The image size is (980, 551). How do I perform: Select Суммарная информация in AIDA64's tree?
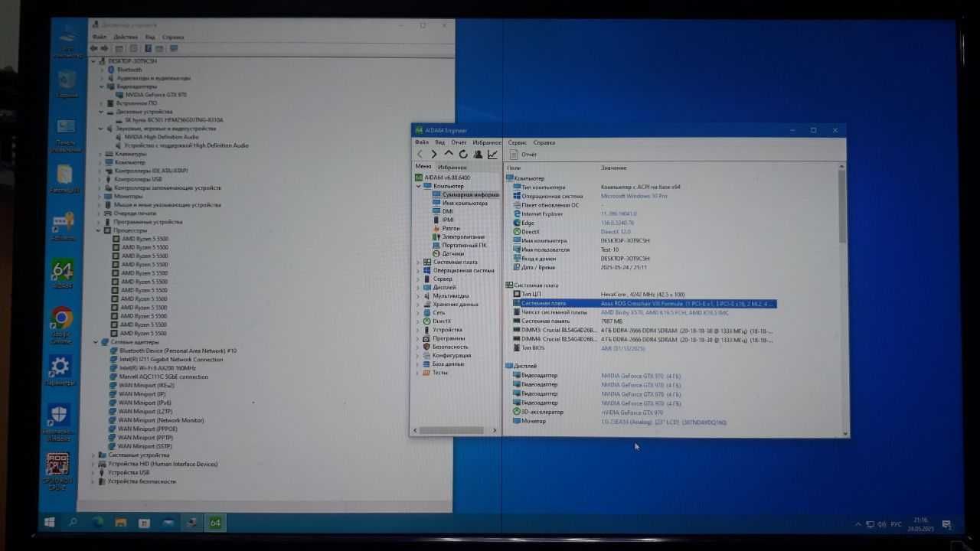tap(465, 194)
